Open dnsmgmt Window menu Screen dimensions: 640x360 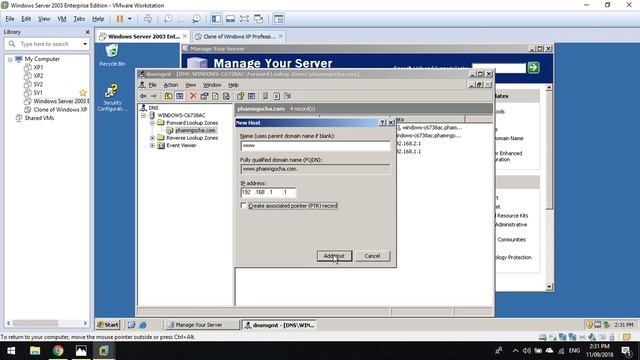click(212, 85)
